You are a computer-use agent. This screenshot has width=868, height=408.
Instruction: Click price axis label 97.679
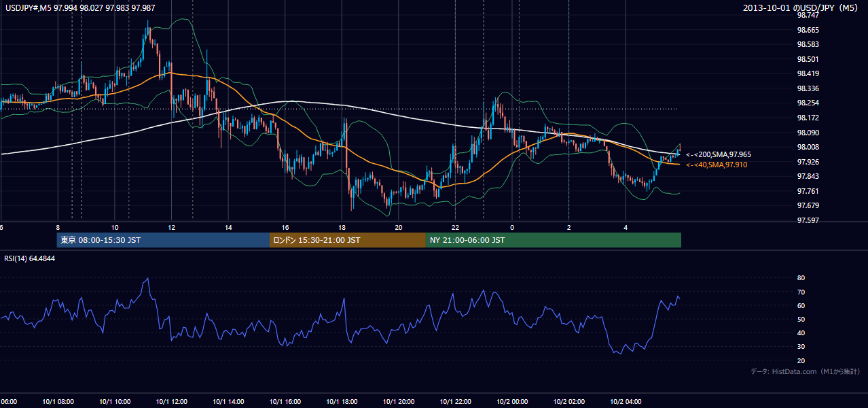[x=808, y=205]
